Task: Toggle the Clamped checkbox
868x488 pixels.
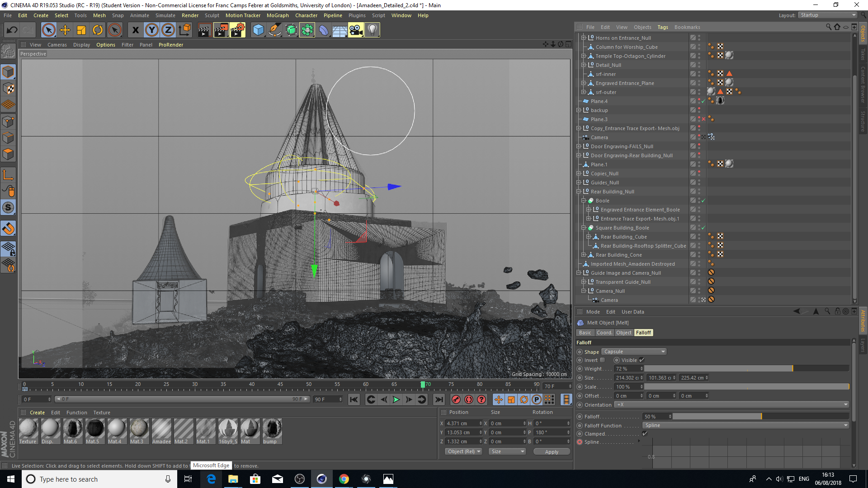Action: click(645, 434)
